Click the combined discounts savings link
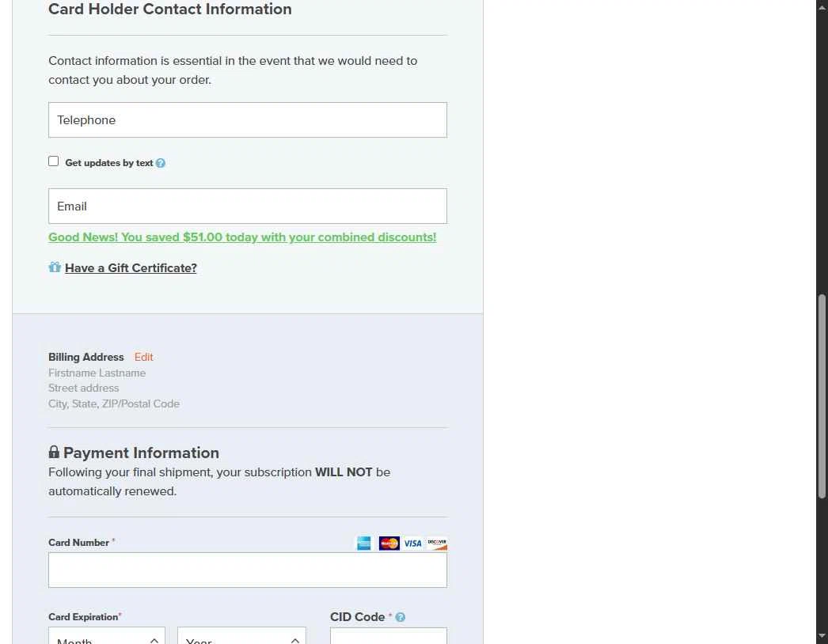 242,237
